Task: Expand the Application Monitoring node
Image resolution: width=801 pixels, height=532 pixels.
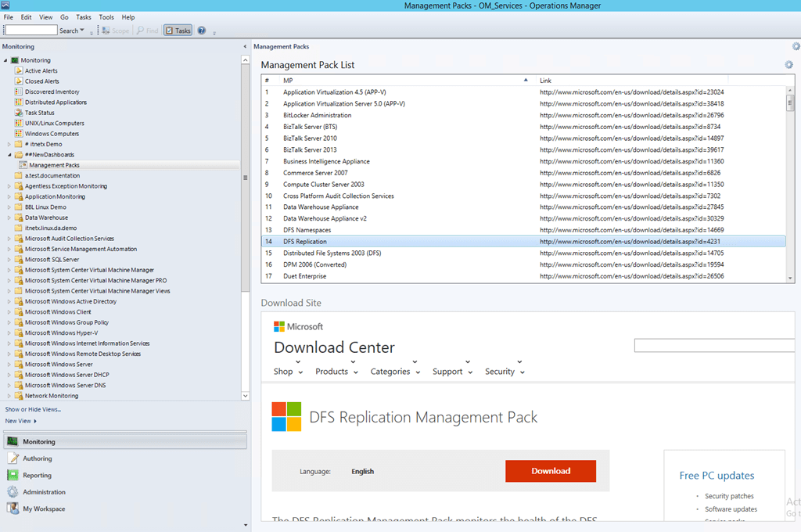Action: [9, 196]
